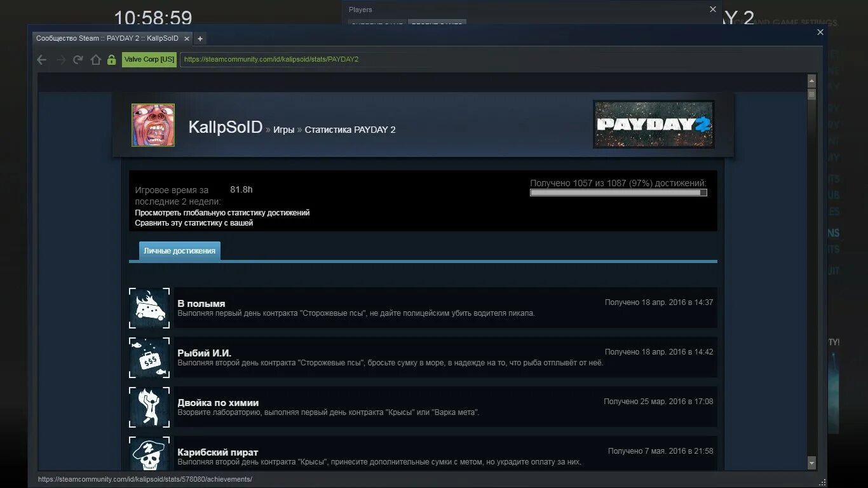This screenshot has height=488, width=868.
Task: Click the Карибский пират skull icon
Action: (x=149, y=454)
